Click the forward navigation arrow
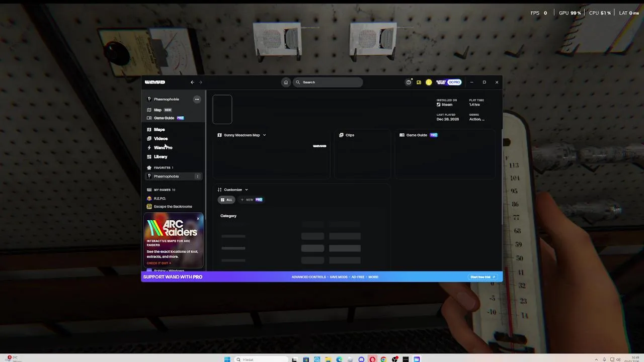This screenshot has width=644, height=362. tap(200, 82)
